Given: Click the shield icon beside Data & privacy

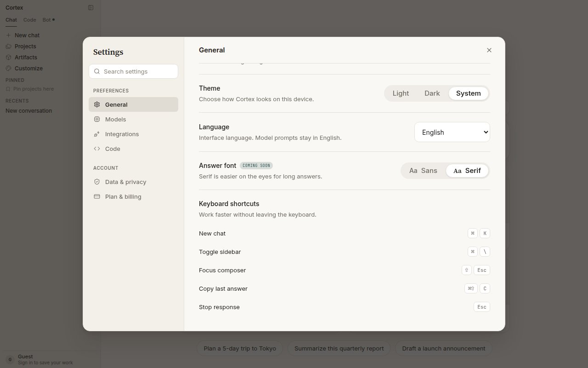Looking at the screenshot, I should (x=97, y=182).
